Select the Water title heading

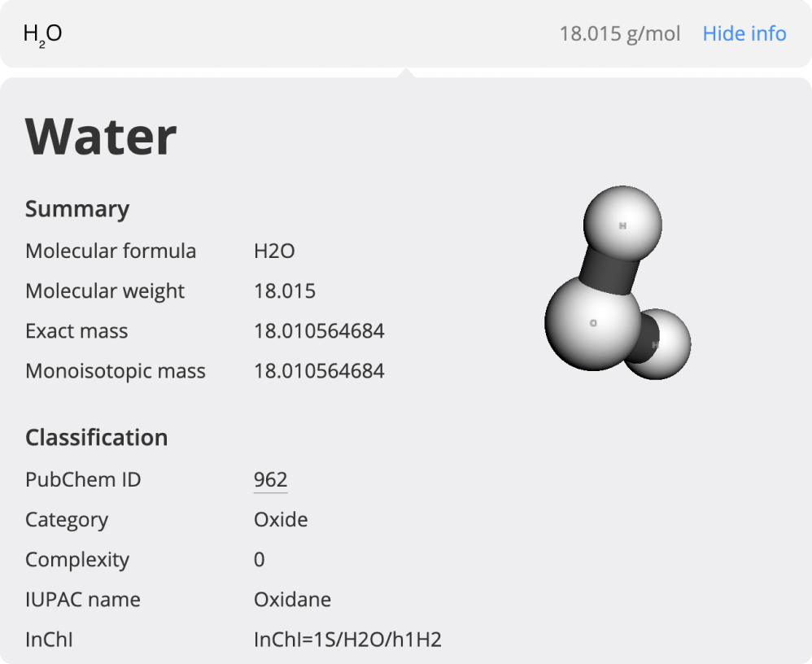point(100,134)
